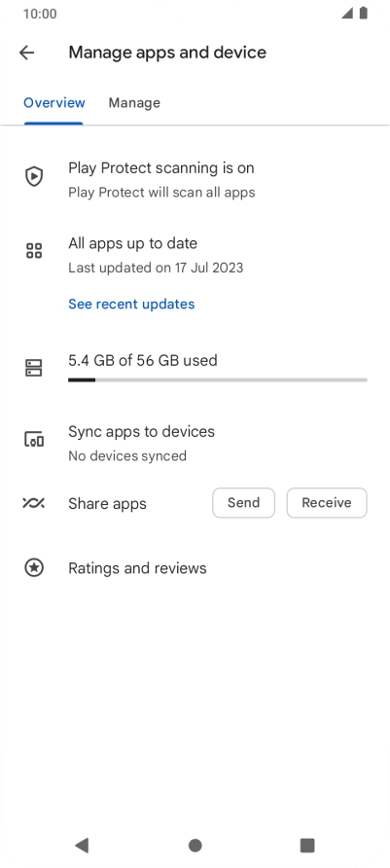Open Sync apps to devices entry
This screenshot has height=868, width=390.
[195, 443]
